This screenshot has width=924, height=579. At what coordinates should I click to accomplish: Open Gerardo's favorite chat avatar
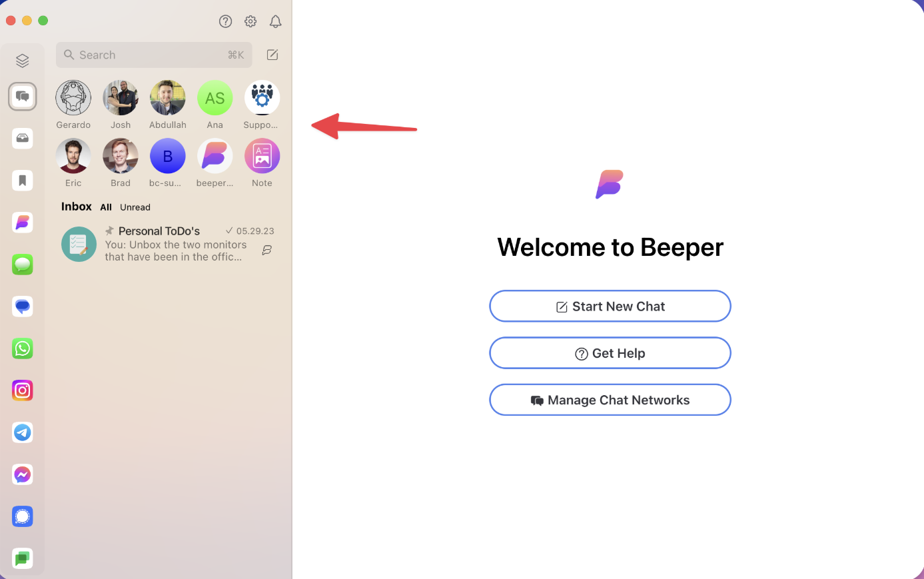[73, 98]
